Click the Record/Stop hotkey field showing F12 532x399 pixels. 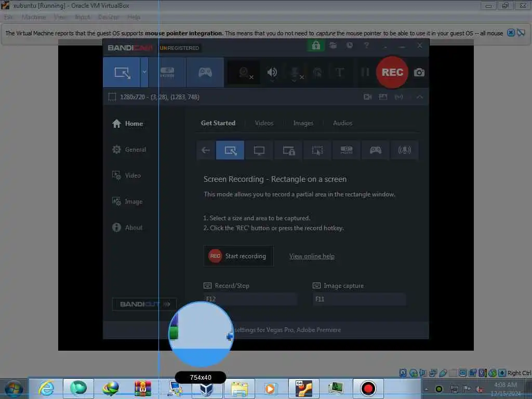coord(250,299)
